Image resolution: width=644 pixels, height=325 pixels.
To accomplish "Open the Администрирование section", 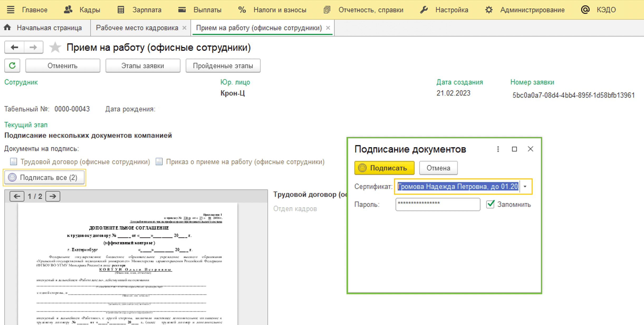I will coord(532,10).
